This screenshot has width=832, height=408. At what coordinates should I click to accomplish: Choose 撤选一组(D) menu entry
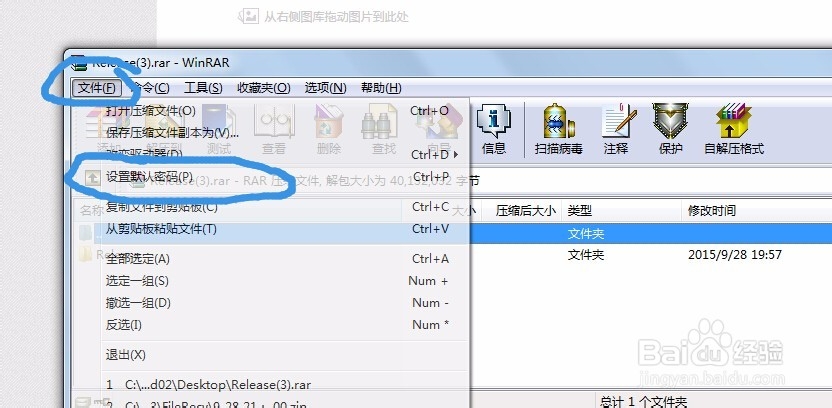(285, 303)
